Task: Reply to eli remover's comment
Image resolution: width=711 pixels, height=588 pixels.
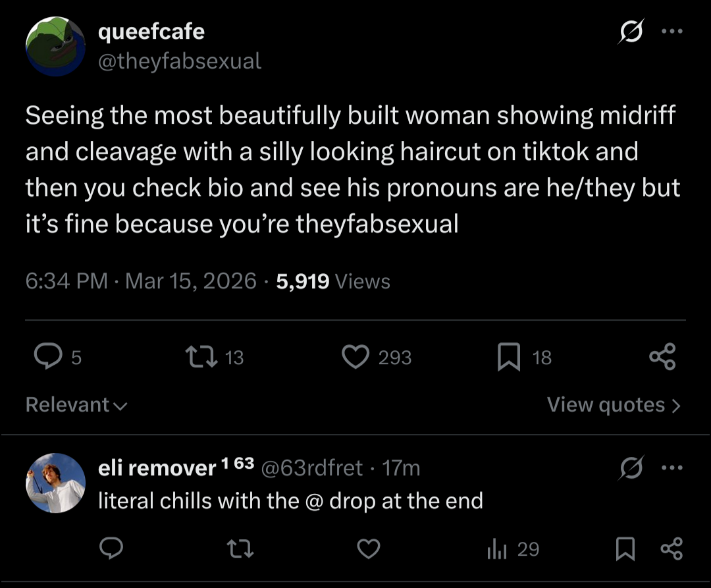Action: point(111,548)
